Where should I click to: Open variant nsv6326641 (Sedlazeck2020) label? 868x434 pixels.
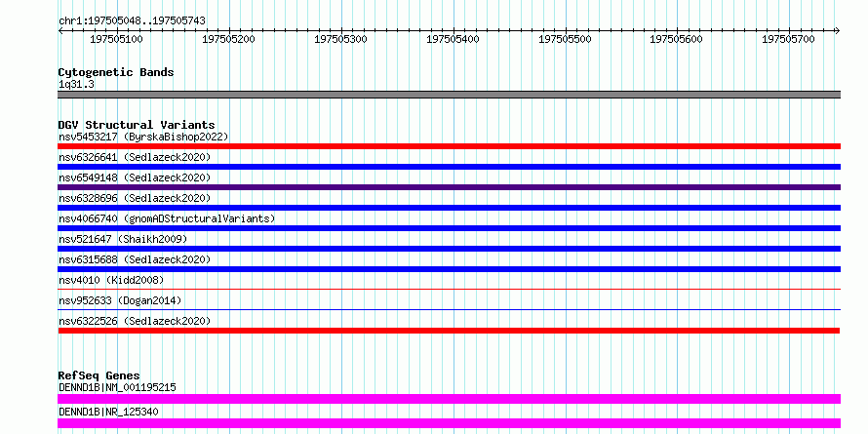[x=135, y=157]
